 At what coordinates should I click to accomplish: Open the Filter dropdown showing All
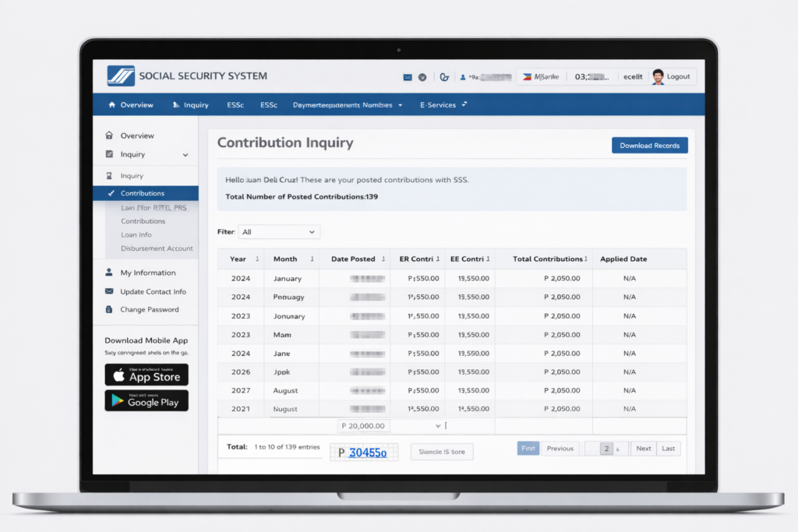coord(279,231)
